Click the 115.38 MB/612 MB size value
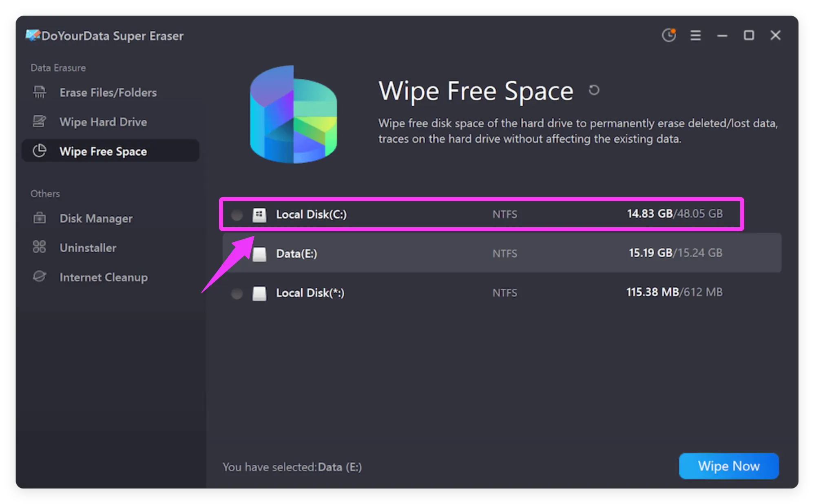The height and width of the screenshot is (504, 814). click(x=674, y=292)
